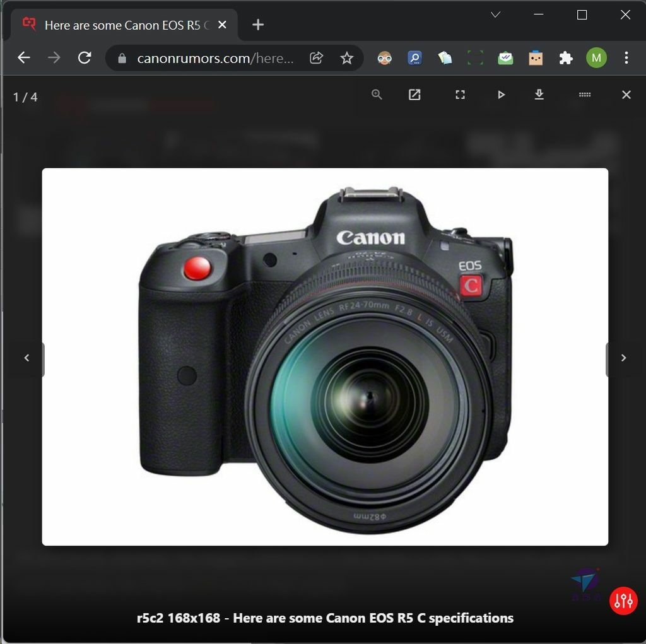
Task: Click the camera image in lightbox
Action: (325, 357)
